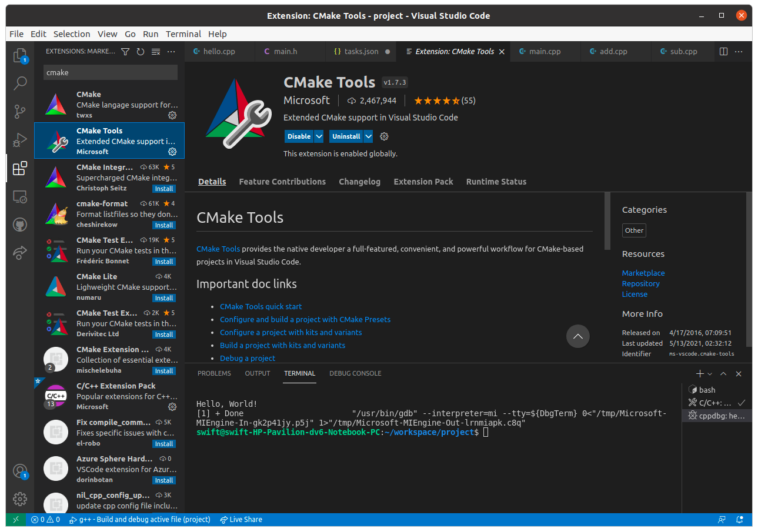This screenshot has height=532, width=758.
Task: Open the Repository resource link
Action: [x=641, y=283]
